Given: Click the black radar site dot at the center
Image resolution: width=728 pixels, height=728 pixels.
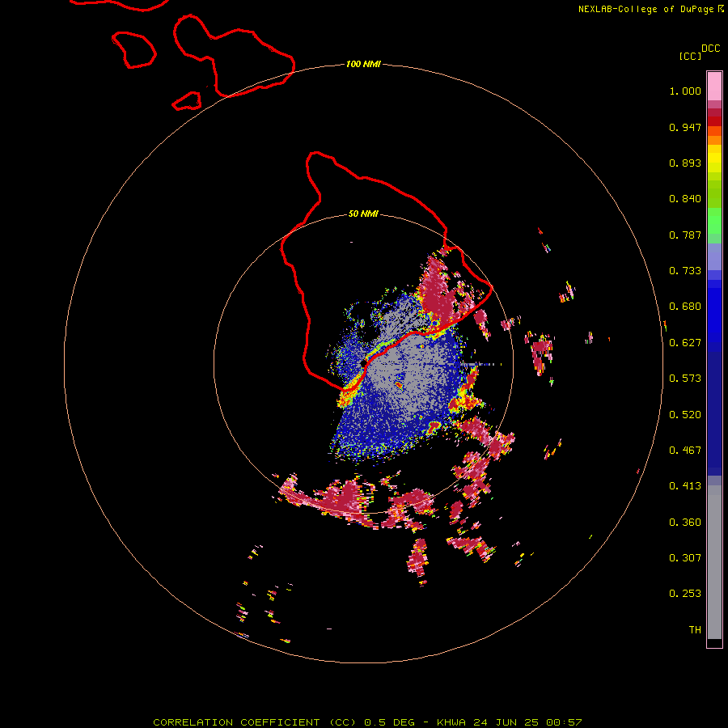Looking at the screenshot, I should click(x=363, y=363).
